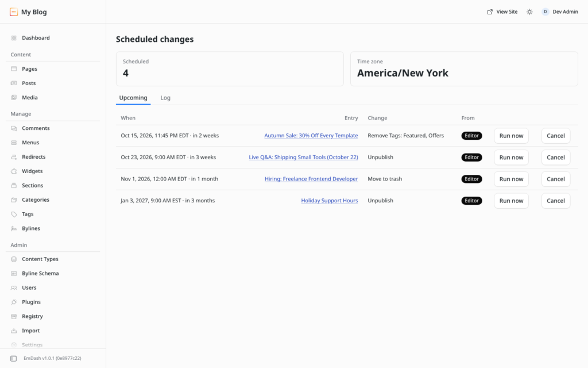Image resolution: width=588 pixels, height=368 pixels.
Task: Click the Dev Admin avatar
Action: [546, 12]
